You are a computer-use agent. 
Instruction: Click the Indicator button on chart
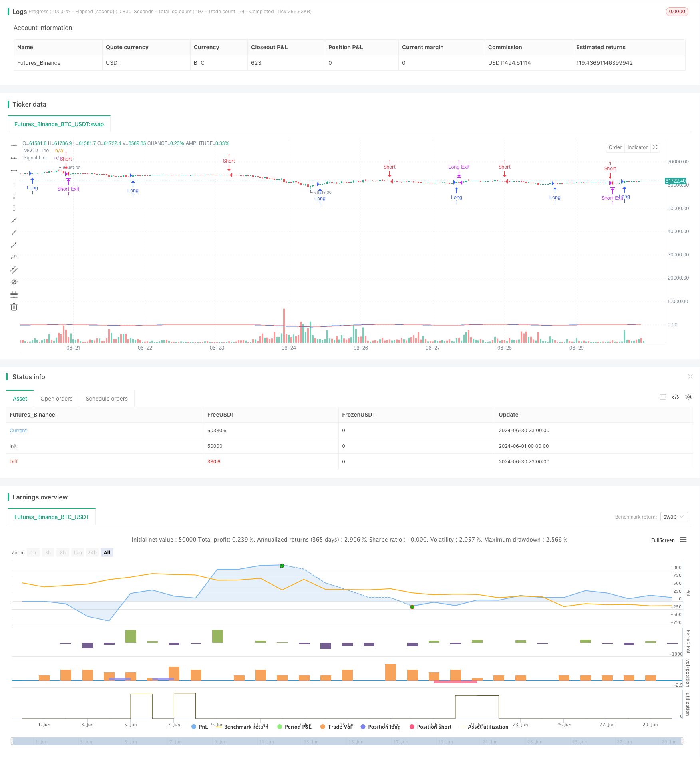coord(637,147)
